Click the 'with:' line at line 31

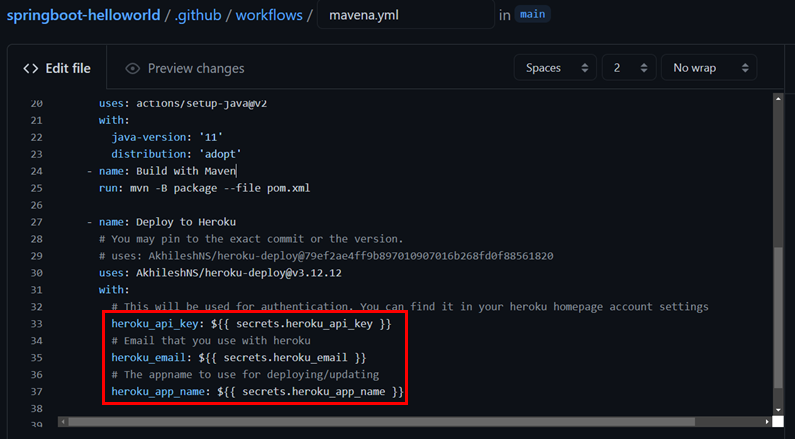click(x=114, y=289)
